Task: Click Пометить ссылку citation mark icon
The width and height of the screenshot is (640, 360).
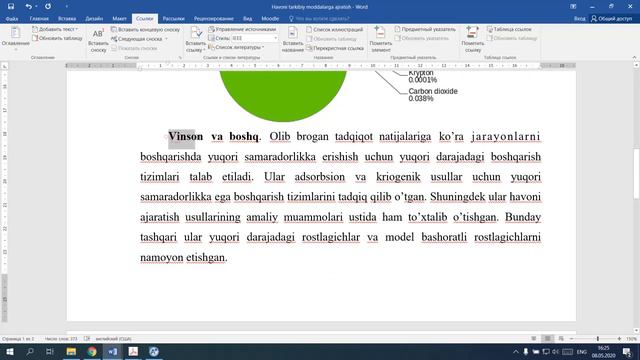Action: pyautogui.click(x=473, y=40)
